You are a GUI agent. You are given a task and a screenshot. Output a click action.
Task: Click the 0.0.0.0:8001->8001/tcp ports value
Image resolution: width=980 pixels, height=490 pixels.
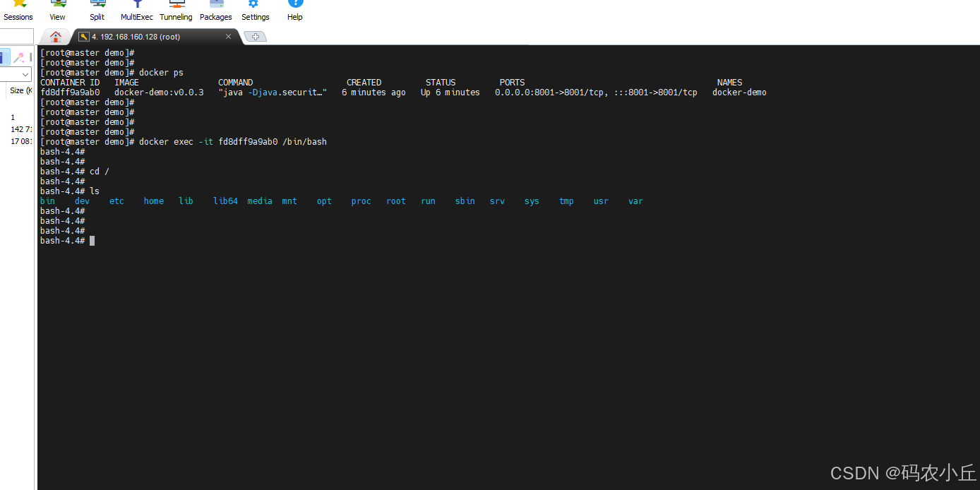click(x=550, y=92)
